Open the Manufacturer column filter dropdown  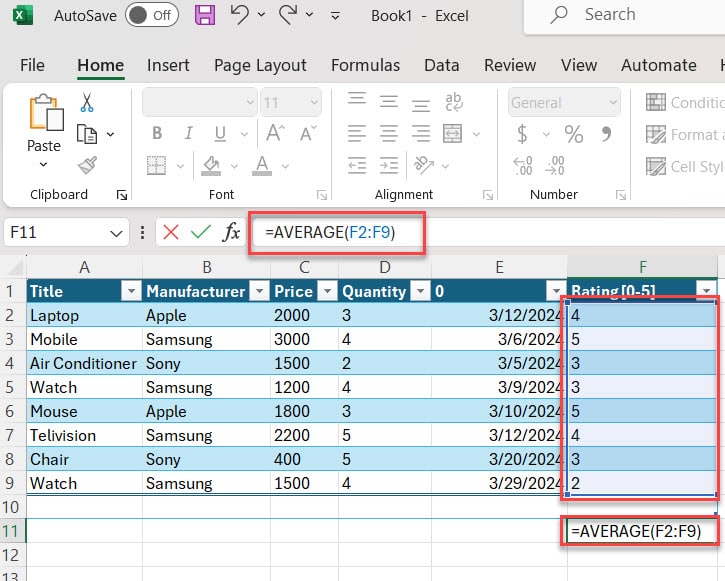pyautogui.click(x=259, y=291)
